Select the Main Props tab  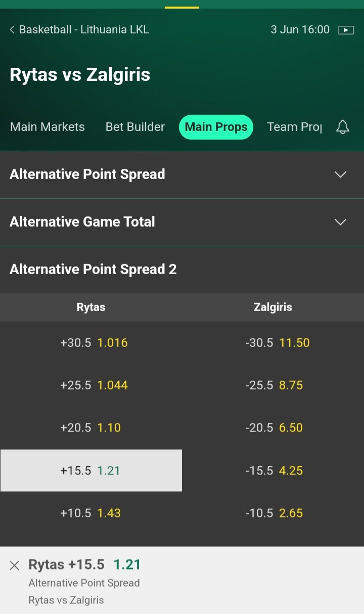point(216,127)
